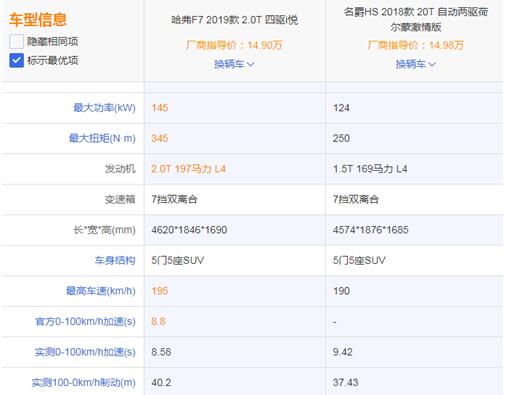This screenshot has height=395, width=507.
Task: Select the 190 top speed value
Action: coord(341,291)
